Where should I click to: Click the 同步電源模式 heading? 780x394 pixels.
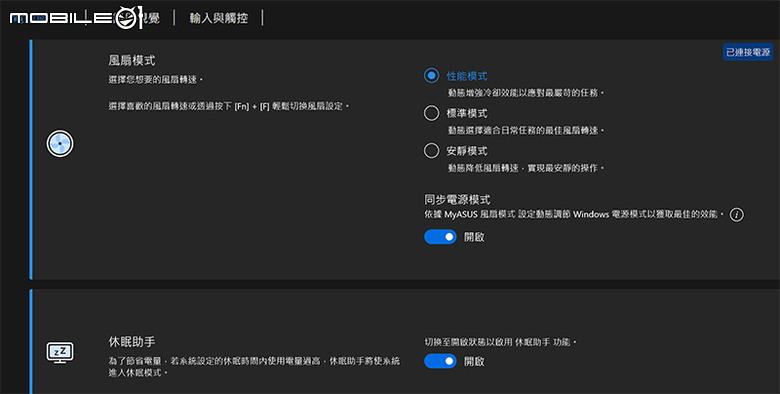[x=457, y=199]
